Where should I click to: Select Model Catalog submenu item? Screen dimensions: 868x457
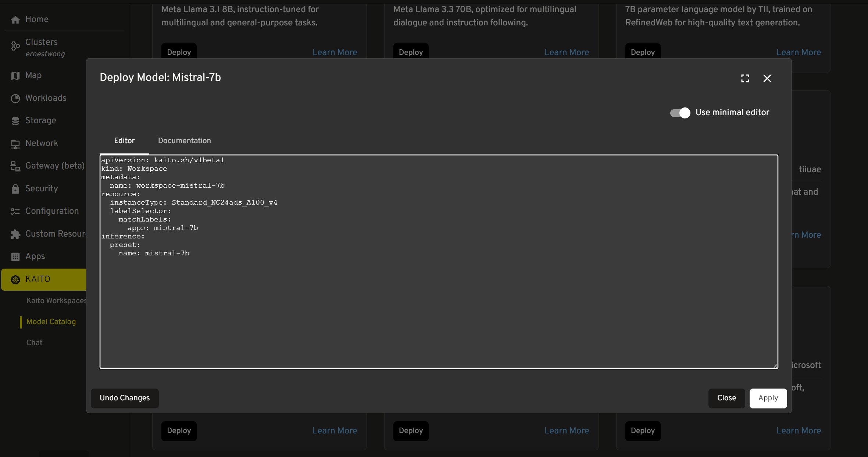coord(51,322)
